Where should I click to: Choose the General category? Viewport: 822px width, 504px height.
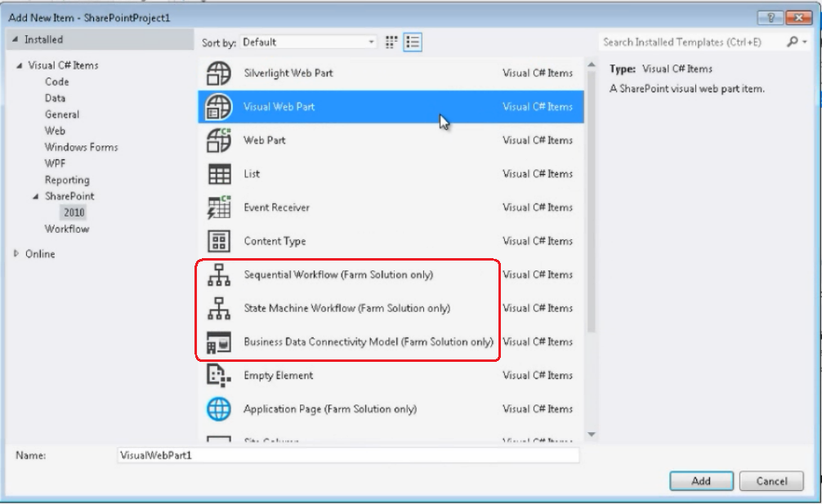click(62, 114)
